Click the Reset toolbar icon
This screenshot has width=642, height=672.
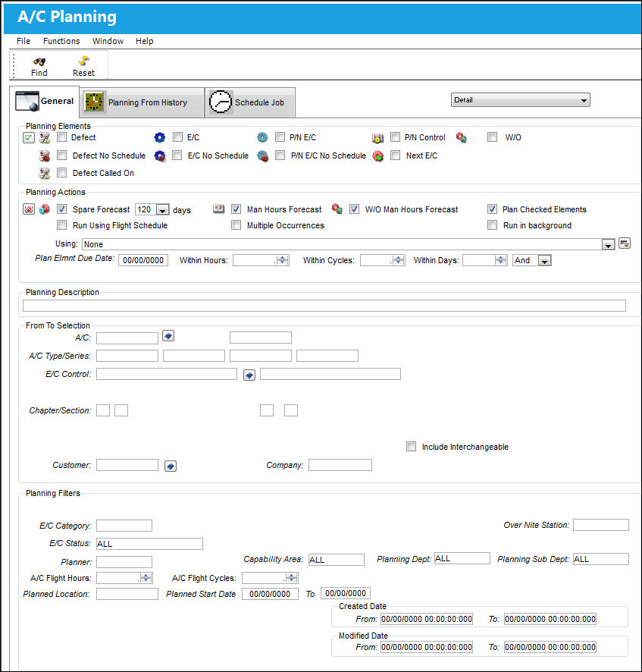coord(83,61)
